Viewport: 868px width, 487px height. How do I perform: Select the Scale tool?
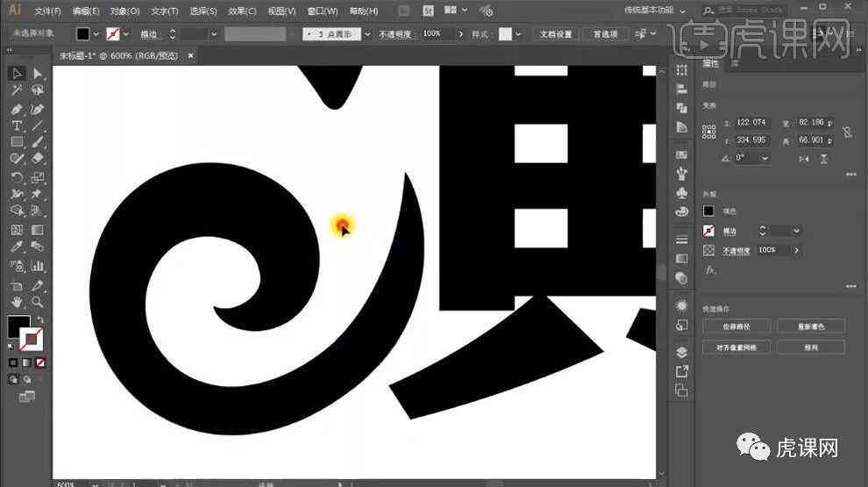[x=37, y=177]
